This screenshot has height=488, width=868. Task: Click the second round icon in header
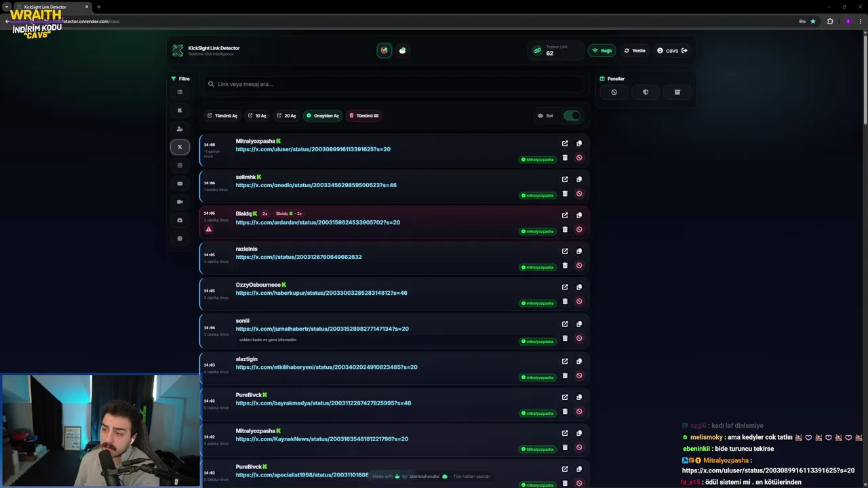[403, 50]
